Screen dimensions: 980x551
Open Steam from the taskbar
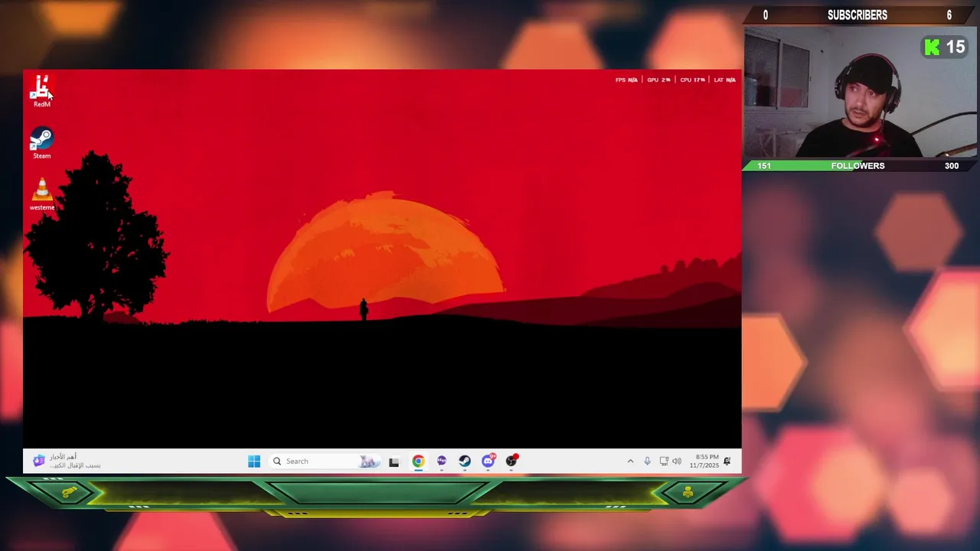point(465,461)
